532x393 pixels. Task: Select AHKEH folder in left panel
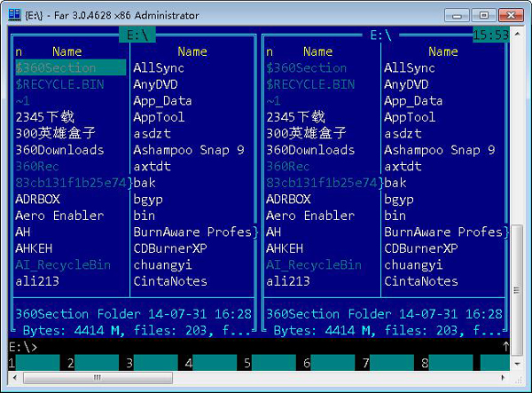coord(34,248)
